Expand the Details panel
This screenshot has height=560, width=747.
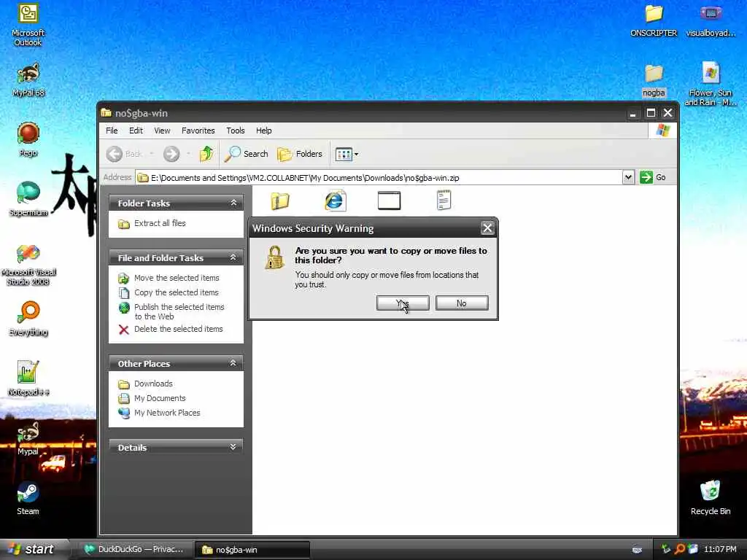[x=233, y=447]
